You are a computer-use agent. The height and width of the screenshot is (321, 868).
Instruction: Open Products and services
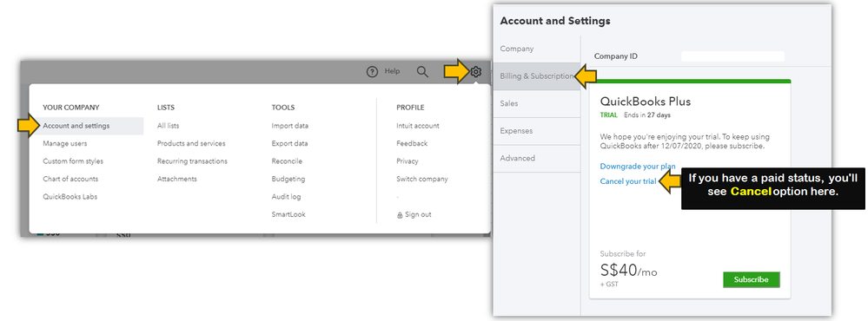click(x=191, y=143)
